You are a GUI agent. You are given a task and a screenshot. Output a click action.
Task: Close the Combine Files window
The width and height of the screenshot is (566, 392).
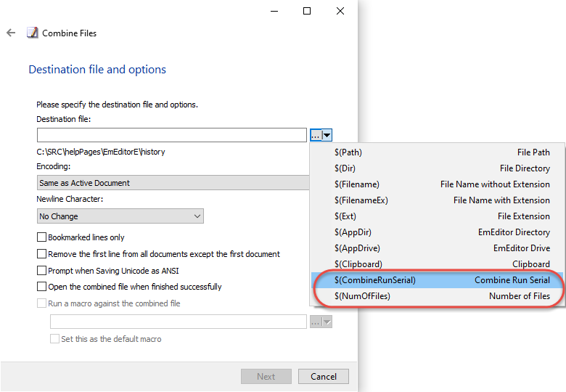click(x=340, y=11)
